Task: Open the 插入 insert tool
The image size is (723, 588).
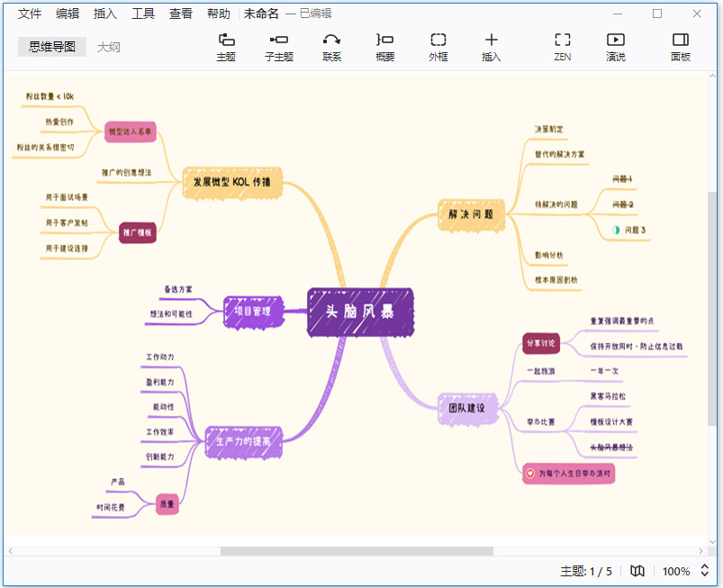Action: (x=491, y=50)
